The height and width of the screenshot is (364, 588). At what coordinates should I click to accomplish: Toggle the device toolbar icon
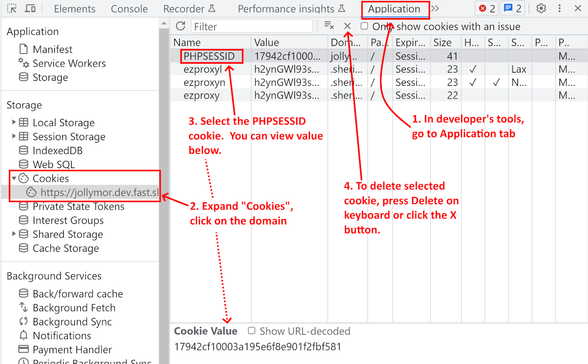click(x=30, y=8)
